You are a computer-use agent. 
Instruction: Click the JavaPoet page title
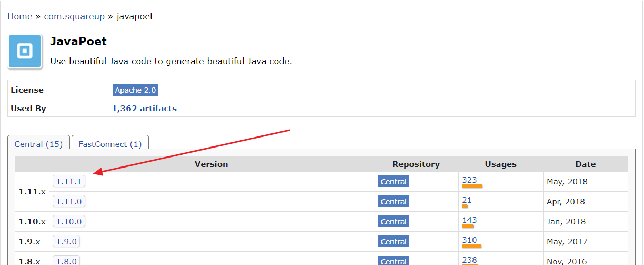tap(78, 41)
